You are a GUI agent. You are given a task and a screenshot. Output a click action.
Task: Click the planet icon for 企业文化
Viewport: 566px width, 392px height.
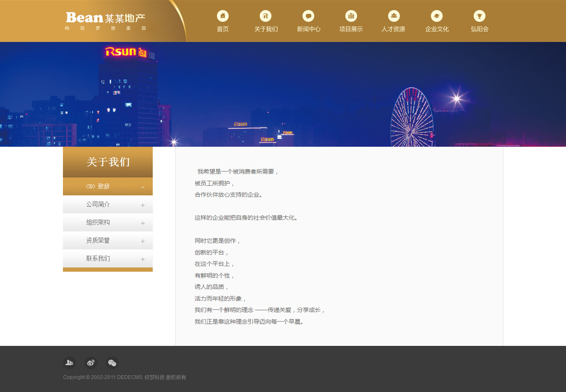coord(437,16)
